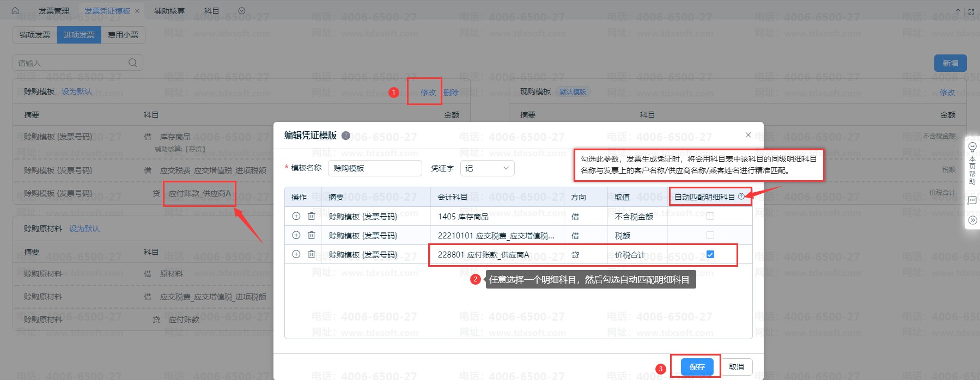The height and width of the screenshot is (380, 980).
Task: Click the 取消 button in the dialog
Action: click(736, 367)
